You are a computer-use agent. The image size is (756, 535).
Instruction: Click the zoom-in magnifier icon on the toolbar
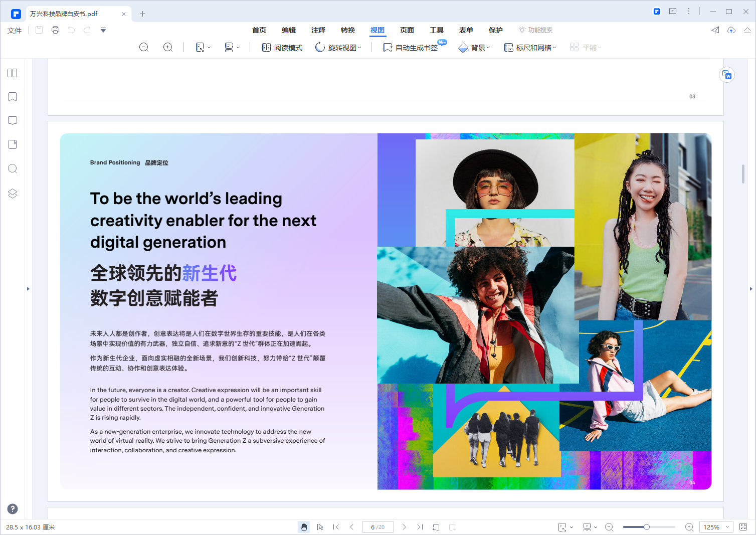coord(168,47)
